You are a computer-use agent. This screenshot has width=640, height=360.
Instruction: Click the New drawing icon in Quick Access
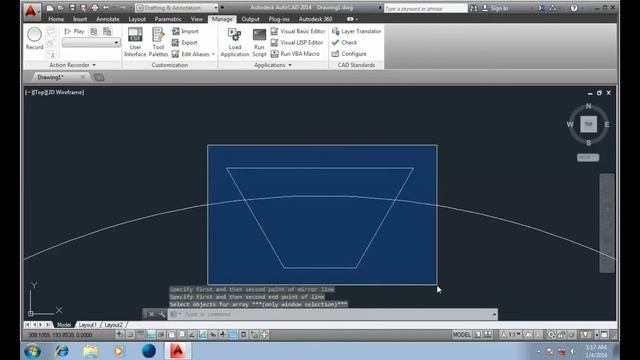[50, 8]
